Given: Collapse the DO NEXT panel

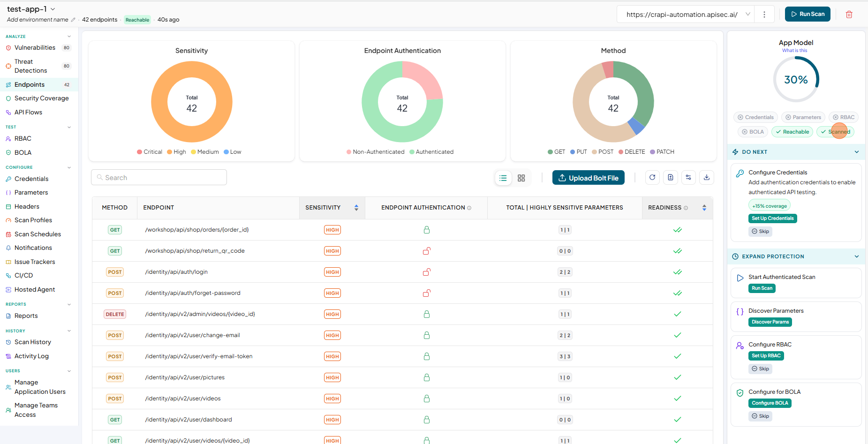Looking at the screenshot, I should coord(857,152).
